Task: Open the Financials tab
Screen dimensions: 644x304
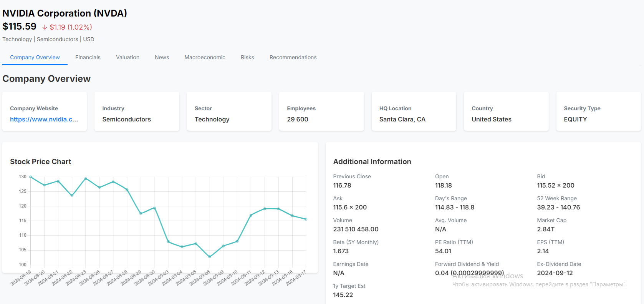Action: tap(88, 57)
